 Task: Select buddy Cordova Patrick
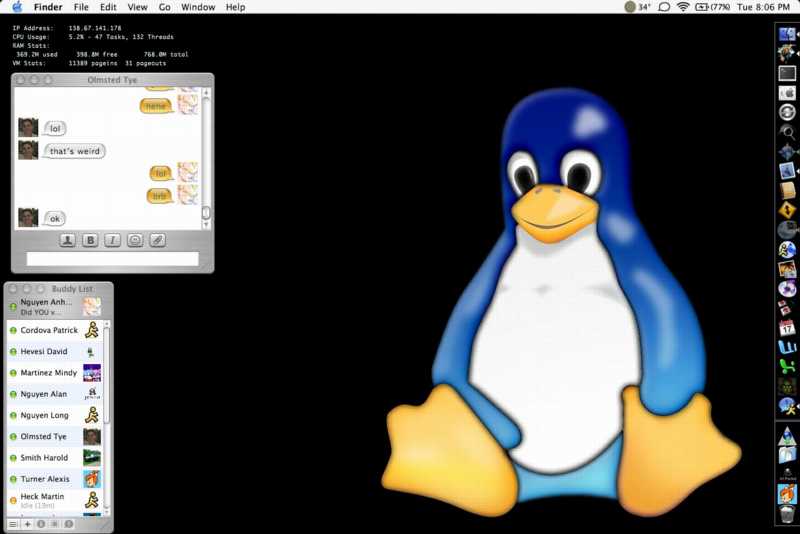coord(55,330)
